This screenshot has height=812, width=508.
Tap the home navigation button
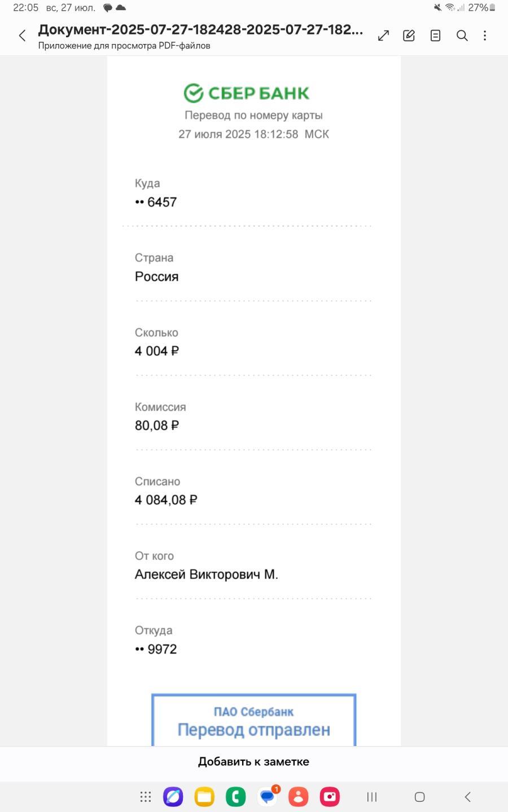tap(419, 797)
